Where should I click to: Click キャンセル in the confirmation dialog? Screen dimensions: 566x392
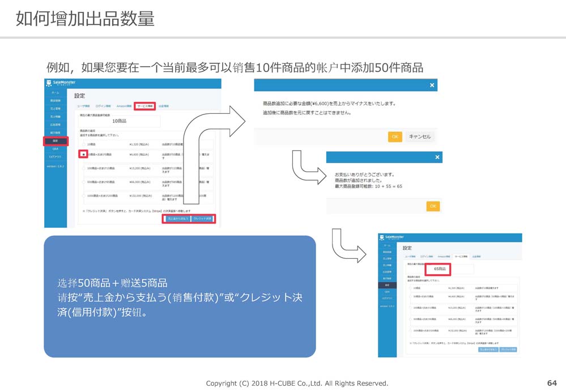(x=419, y=137)
